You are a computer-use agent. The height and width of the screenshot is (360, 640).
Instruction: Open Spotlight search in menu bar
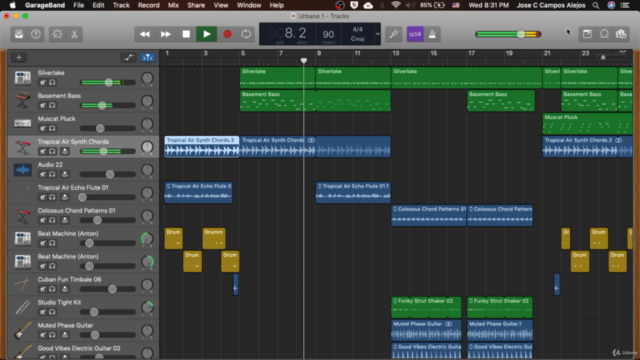tap(596, 5)
